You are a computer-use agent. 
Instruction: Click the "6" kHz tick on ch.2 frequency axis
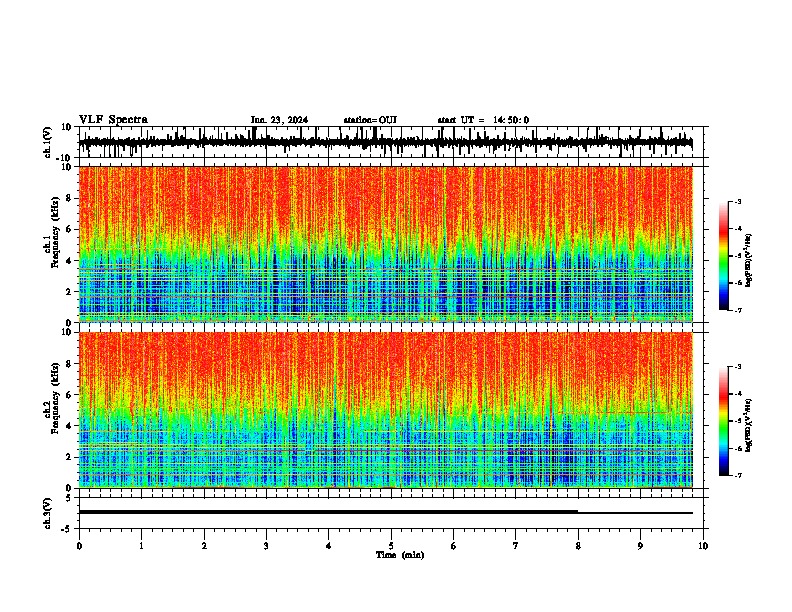pos(70,394)
